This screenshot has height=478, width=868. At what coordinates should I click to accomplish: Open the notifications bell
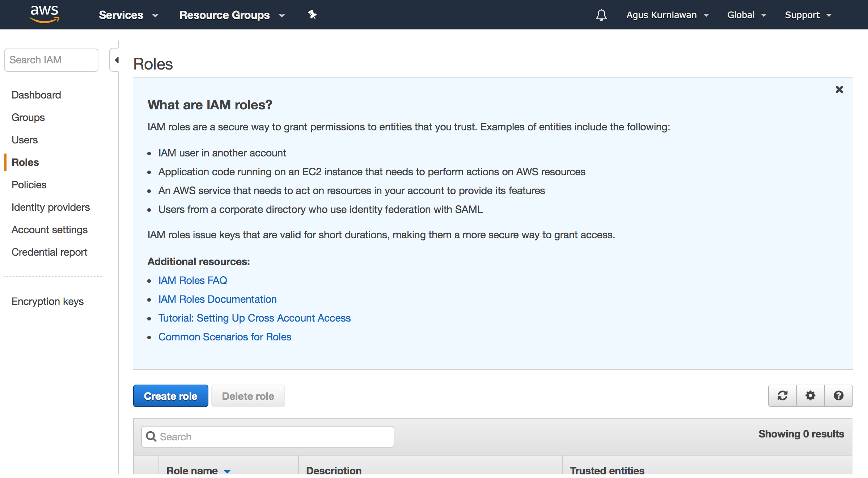tap(601, 15)
